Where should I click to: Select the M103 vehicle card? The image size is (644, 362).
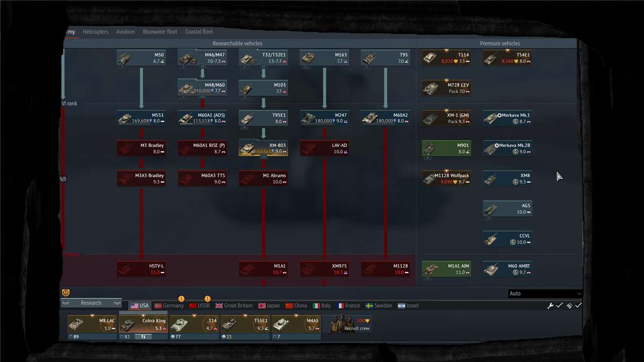click(x=264, y=88)
